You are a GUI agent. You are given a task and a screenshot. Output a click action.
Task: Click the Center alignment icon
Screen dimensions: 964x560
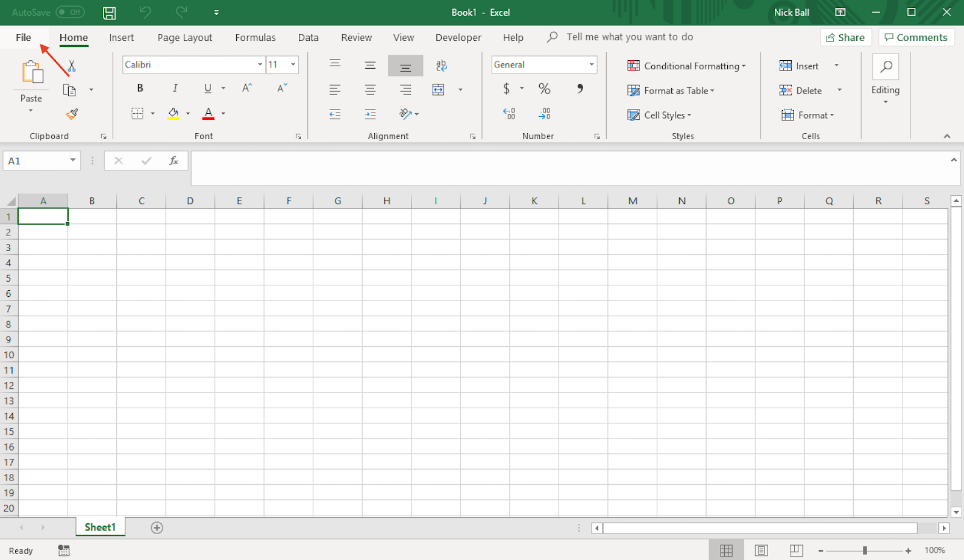tap(370, 89)
